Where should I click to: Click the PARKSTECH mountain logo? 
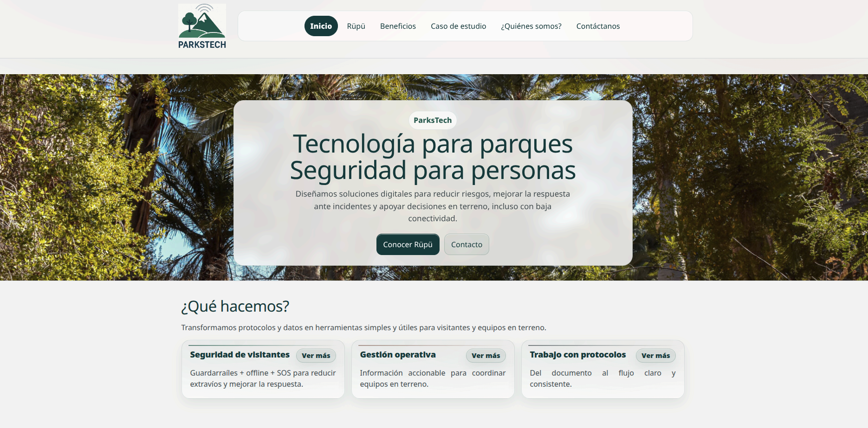pos(202,26)
